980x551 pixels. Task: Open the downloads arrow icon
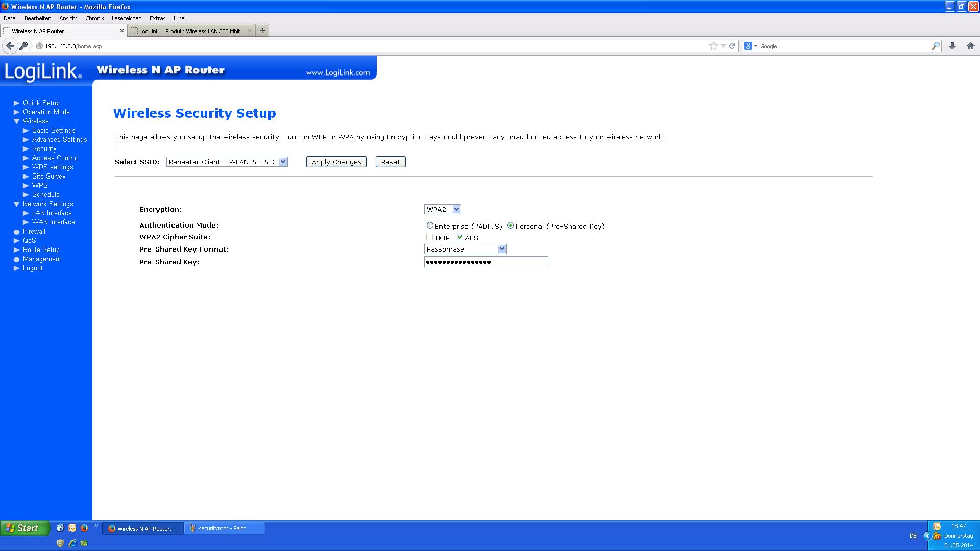[x=952, y=46]
